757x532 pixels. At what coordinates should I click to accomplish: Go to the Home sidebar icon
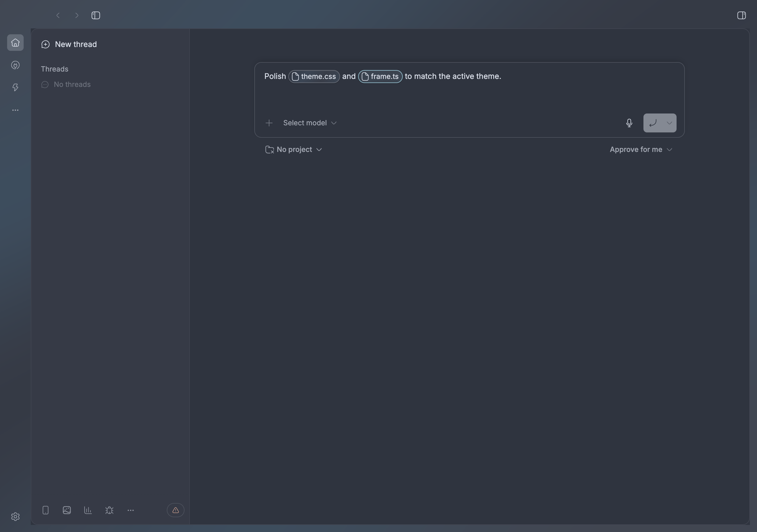(15, 43)
